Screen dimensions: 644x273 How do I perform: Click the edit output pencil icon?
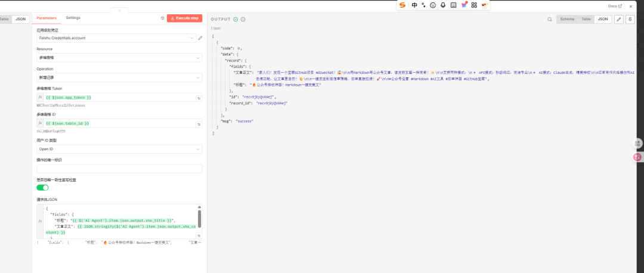[x=619, y=19]
